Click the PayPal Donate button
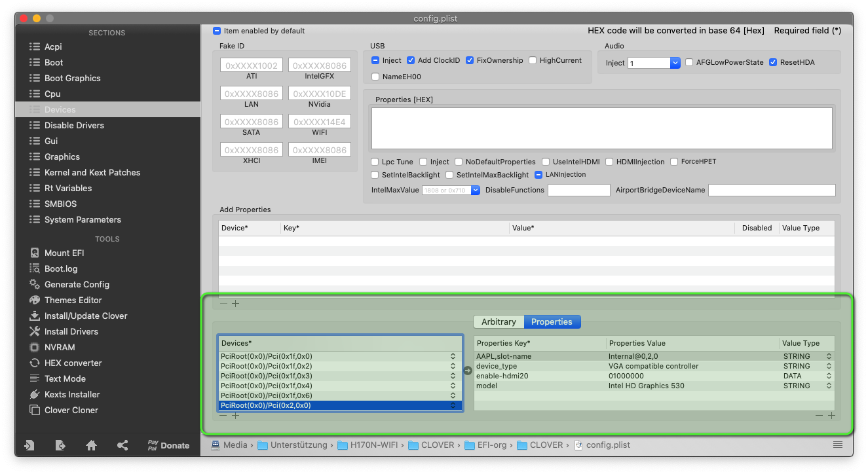This screenshot has width=868, height=474. [168, 445]
